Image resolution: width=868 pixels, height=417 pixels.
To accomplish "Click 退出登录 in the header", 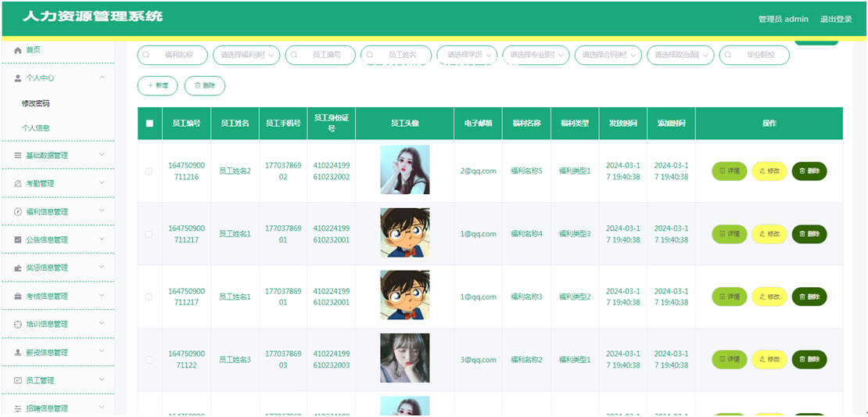I will [835, 19].
